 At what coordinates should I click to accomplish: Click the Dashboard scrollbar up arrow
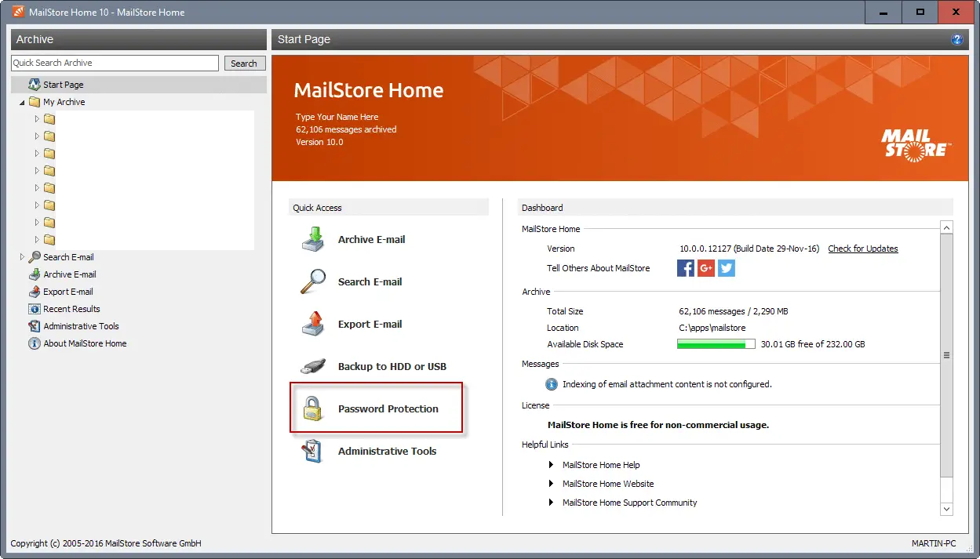[x=946, y=227]
